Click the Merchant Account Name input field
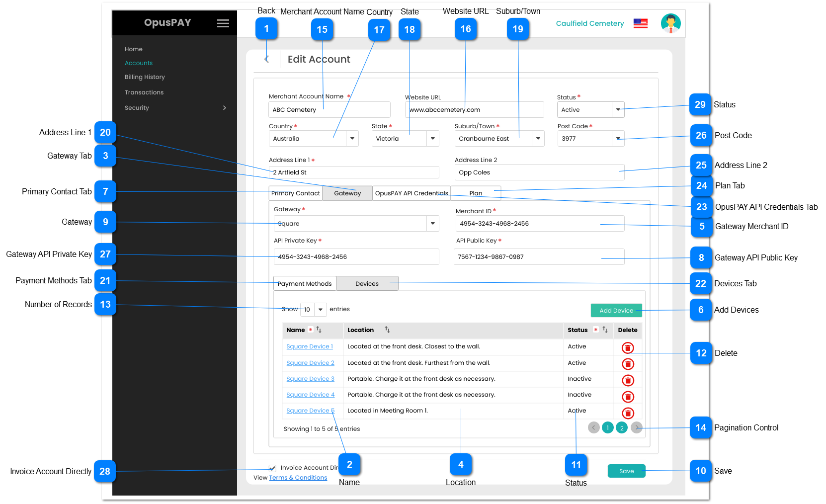 tap(329, 110)
